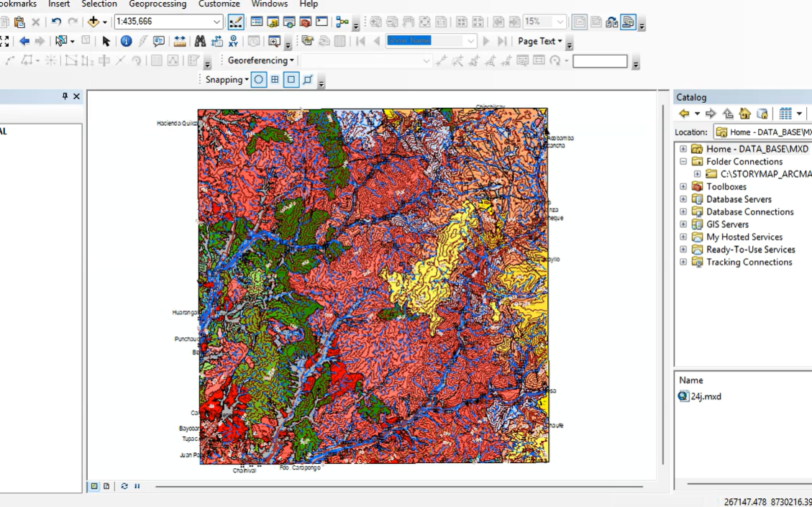This screenshot has width=812, height=507.
Task: Open the map scale dropdown
Action: [x=216, y=22]
